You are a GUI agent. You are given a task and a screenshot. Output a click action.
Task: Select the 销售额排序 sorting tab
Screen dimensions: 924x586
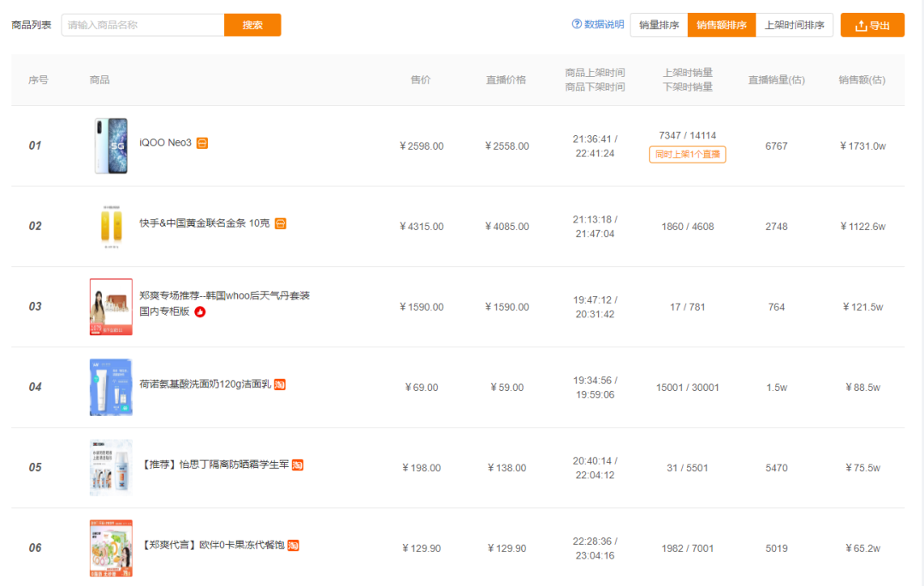tap(722, 26)
